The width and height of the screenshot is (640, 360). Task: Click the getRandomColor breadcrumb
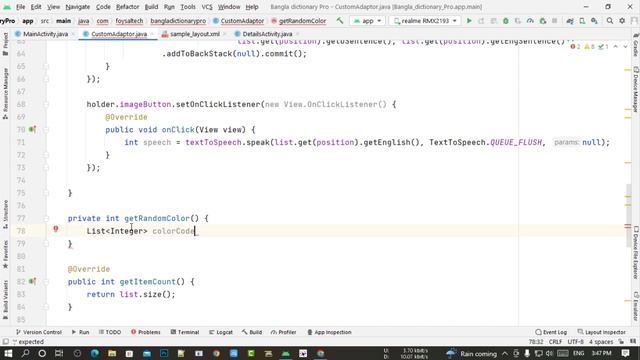(299, 20)
